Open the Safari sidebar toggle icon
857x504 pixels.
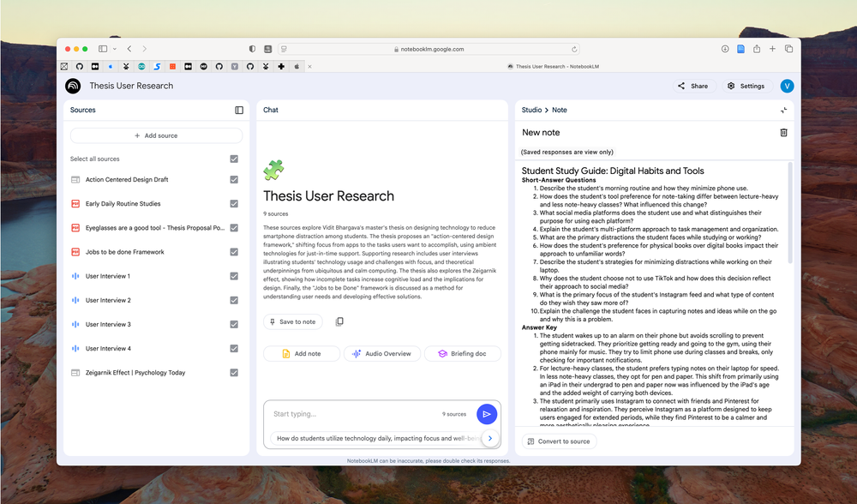(x=103, y=49)
